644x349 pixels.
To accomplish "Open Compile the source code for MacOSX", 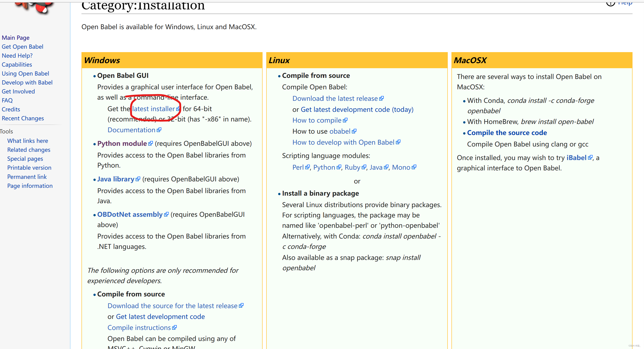I will [507, 132].
